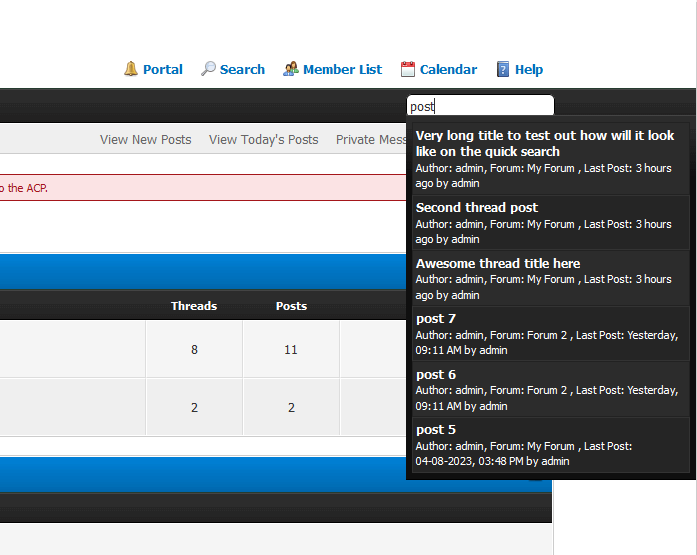This screenshot has height=555, width=697.
Task: Click the Posts column header
Action: pos(291,306)
